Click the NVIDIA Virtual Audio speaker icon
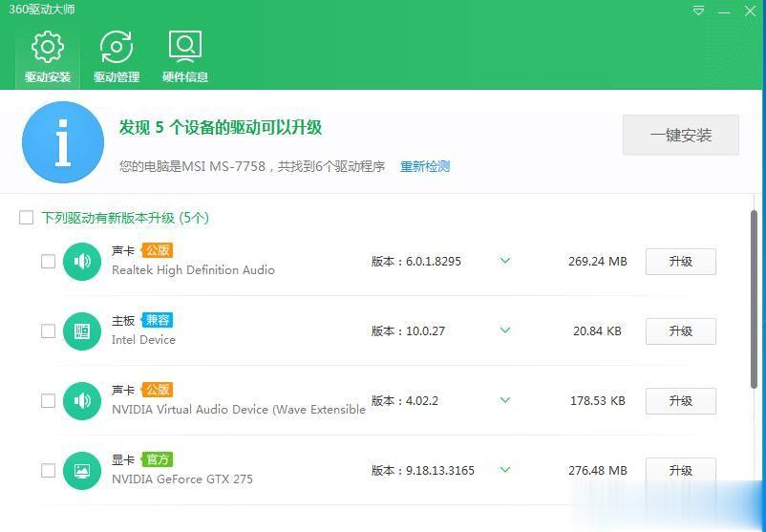The width and height of the screenshot is (766, 532). pyautogui.click(x=82, y=400)
